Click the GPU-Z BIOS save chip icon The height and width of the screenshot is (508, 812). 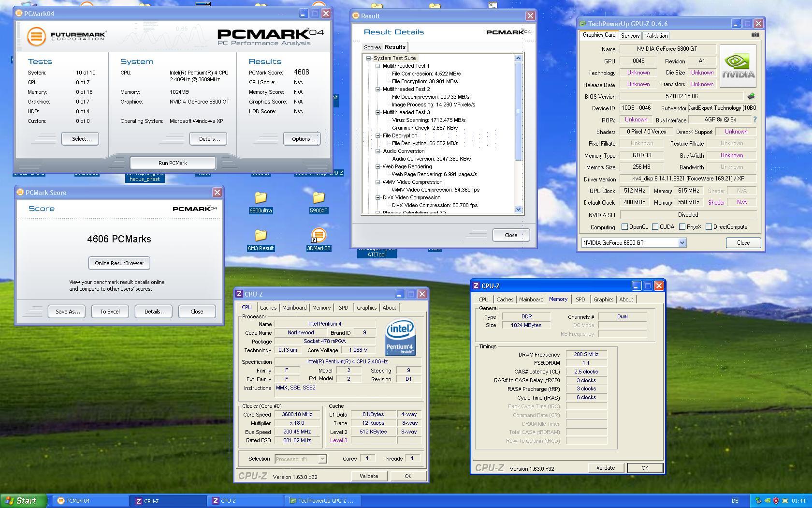point(751,96)
